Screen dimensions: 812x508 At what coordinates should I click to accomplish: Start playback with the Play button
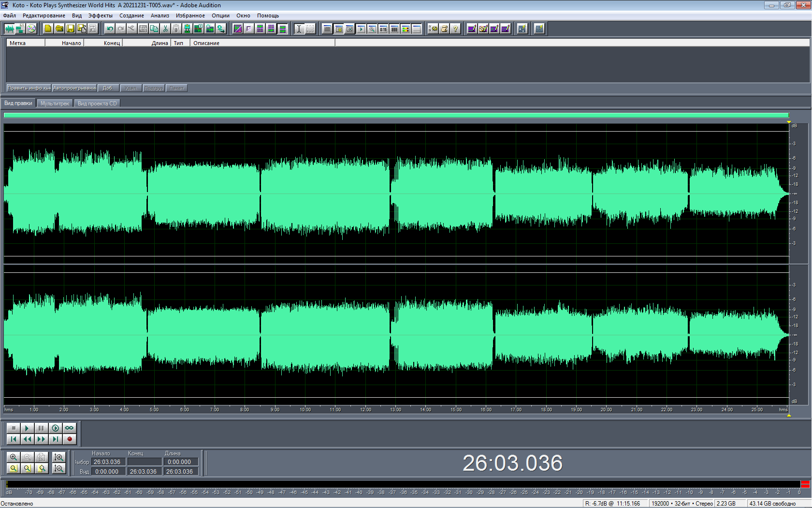(x=27, y=428)
